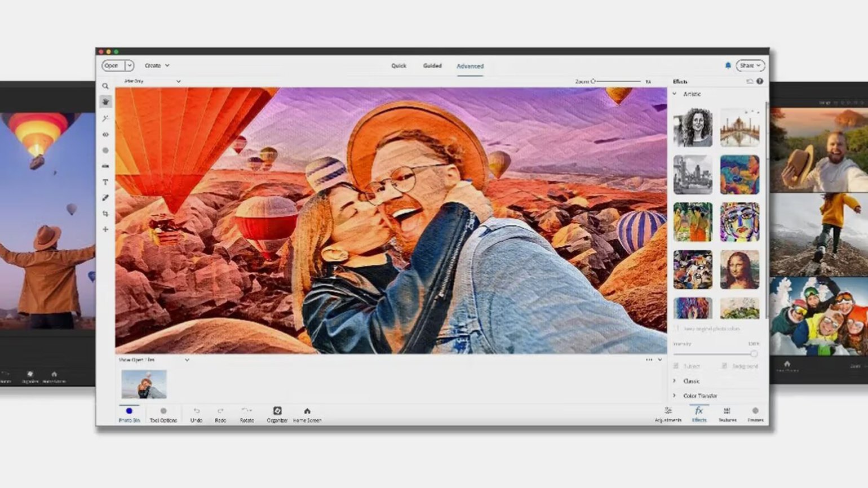Launch the Organizer from the bottom bar
868x488 pixels.
[277, 414]
